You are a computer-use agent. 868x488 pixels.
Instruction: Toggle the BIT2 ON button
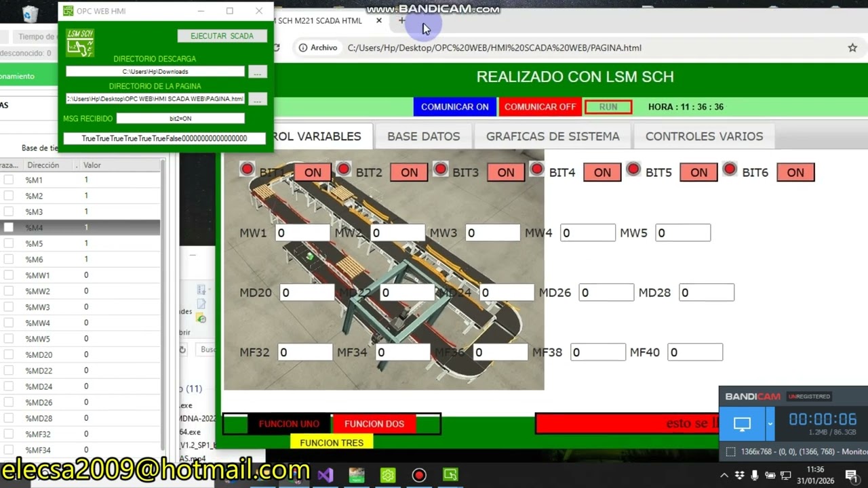[x=409, y=173]
